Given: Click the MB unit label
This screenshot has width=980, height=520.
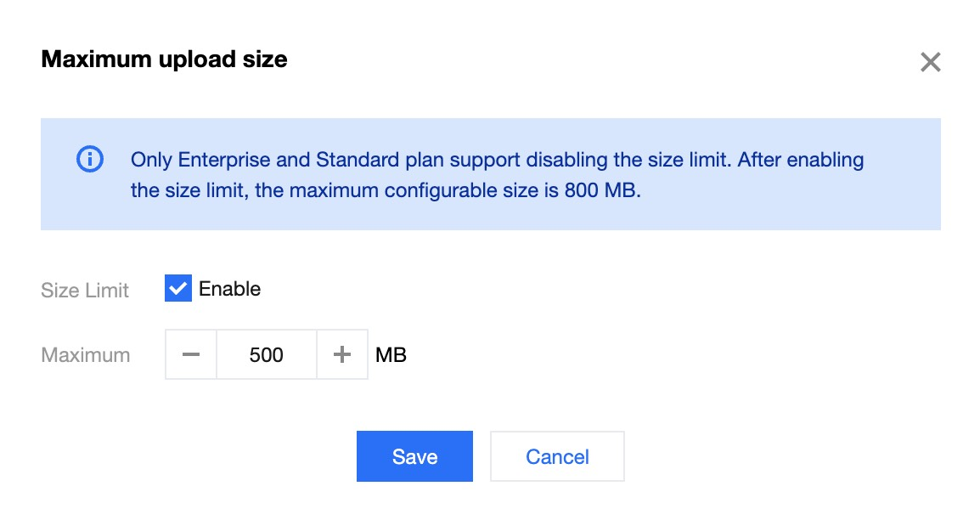Looking at the screenshot, I should [391, 354].
